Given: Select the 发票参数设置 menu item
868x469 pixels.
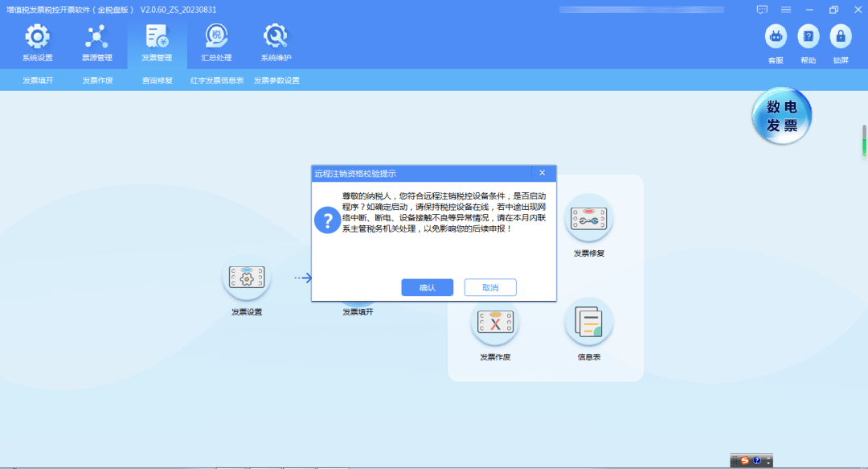Looking at the screenshot, I should coord(275,80).
